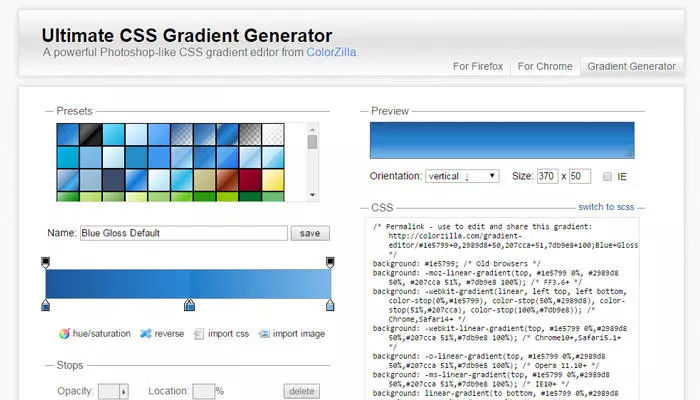Click the Size height field showing 50
This screenshot has width=700, height=400.
click(580, 176)
